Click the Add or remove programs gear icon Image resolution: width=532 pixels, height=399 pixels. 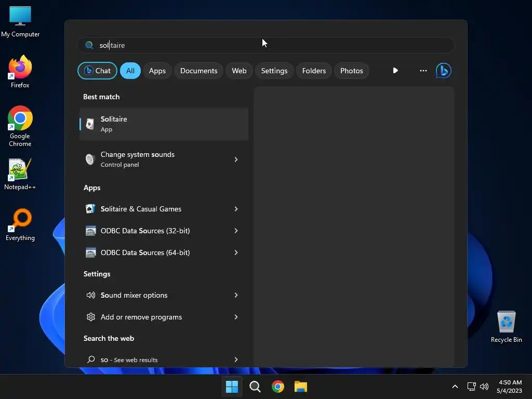tap(90, 317)
